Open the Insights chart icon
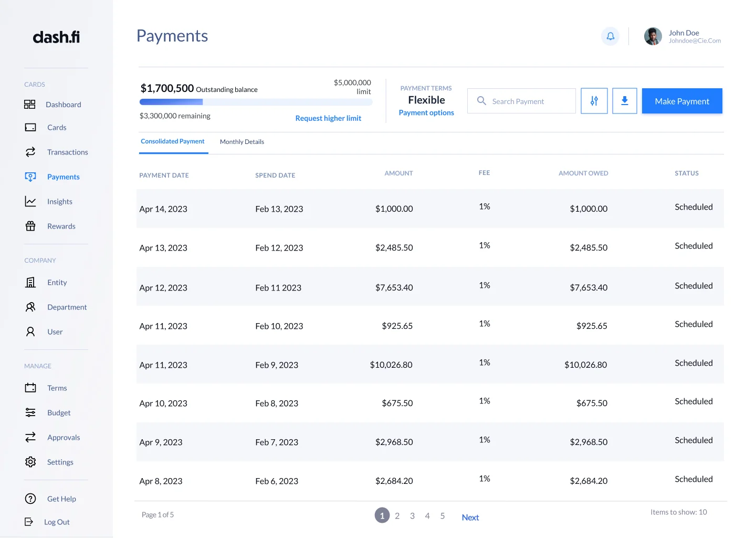 coord(30,202)
